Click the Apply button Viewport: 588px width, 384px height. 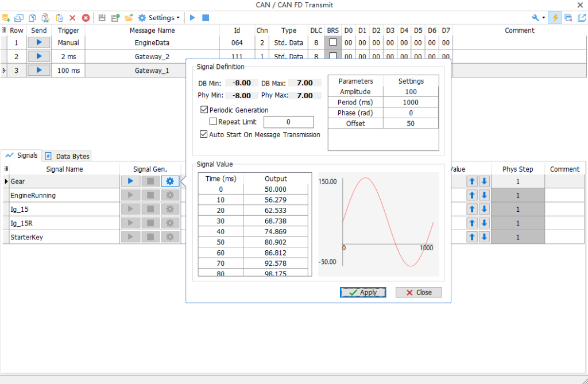coord(363,292)
